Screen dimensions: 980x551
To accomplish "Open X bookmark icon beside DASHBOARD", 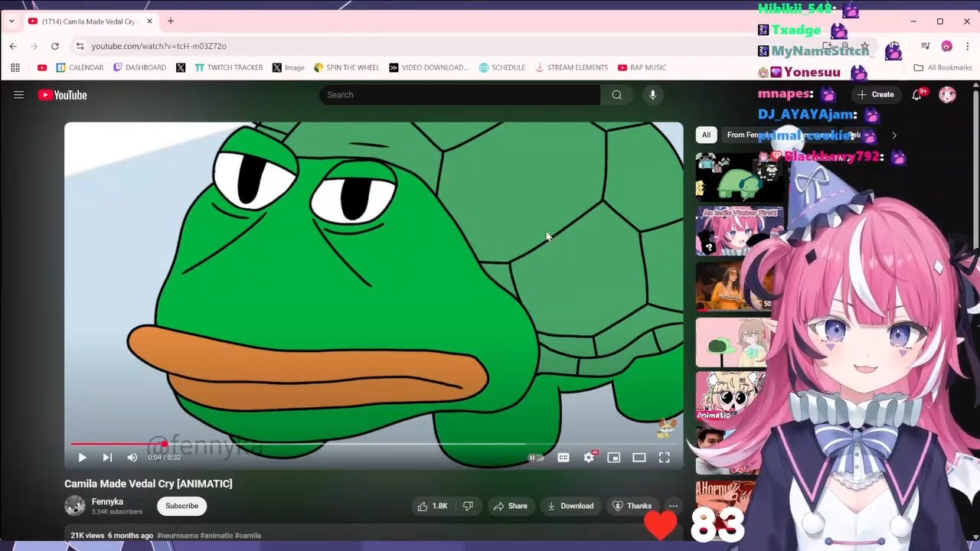I will click(181, 67).
